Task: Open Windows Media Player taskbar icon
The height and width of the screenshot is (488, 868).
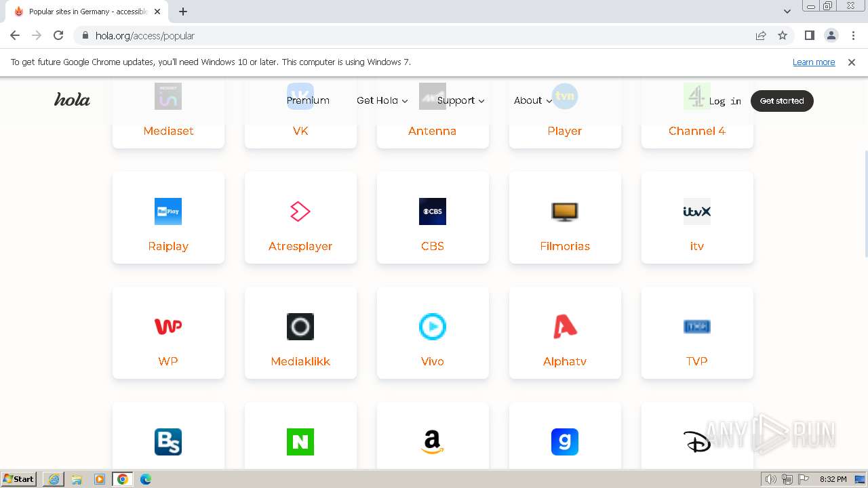Action: [100, 479]
